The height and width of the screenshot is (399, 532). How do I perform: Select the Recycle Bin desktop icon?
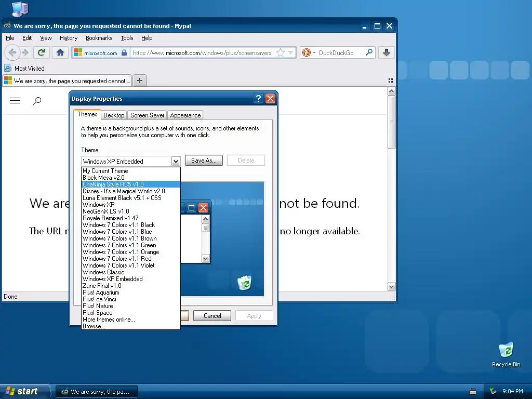point(506,355)
